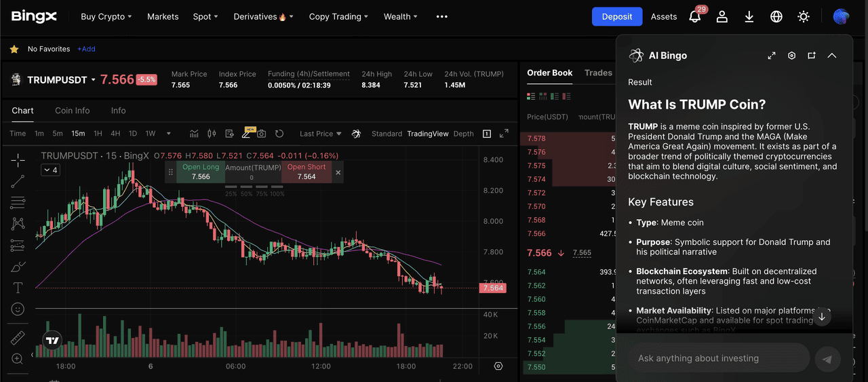The width and height of the screenshot is (868, 382).
Task: Expand the Derivatives dropdown menu
Action: pos(263,17)
